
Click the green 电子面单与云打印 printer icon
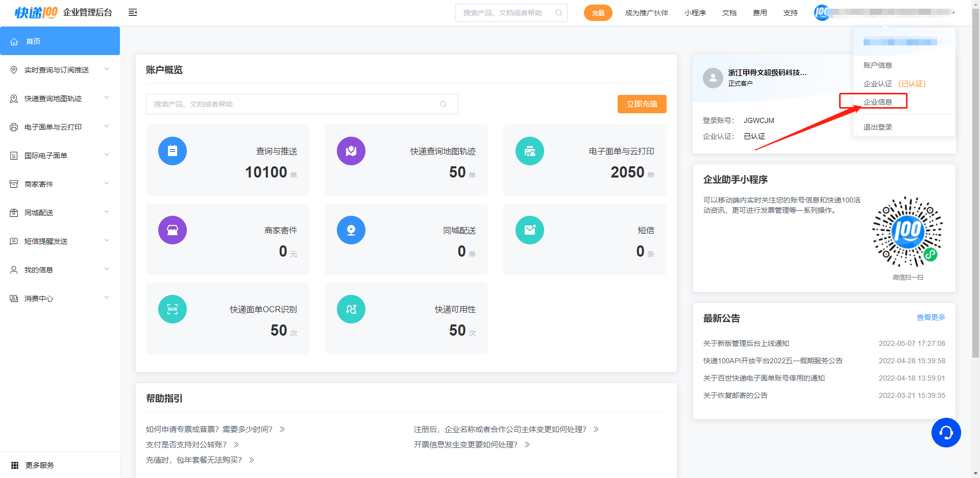point(530,151)
